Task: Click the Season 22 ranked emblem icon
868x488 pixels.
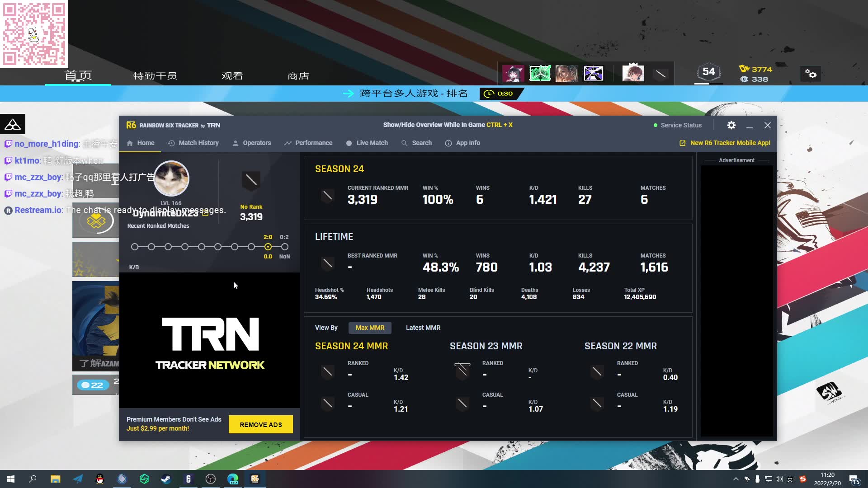Action: click(597, 371)
